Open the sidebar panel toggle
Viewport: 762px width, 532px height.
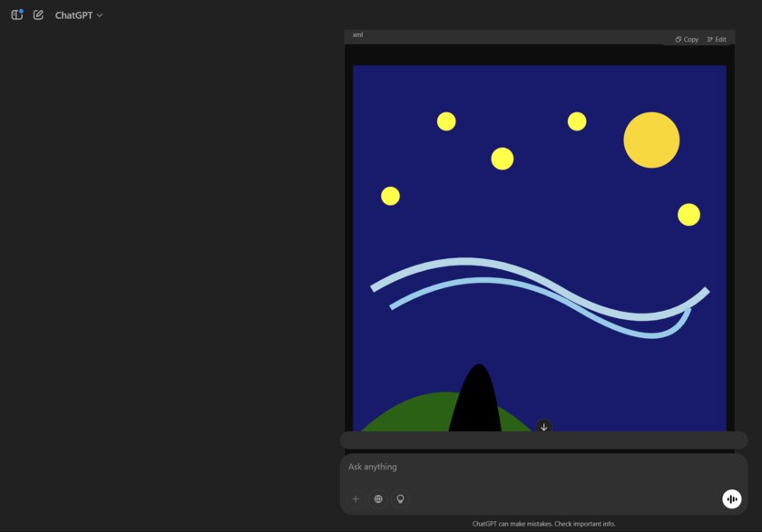coord(16,15)
